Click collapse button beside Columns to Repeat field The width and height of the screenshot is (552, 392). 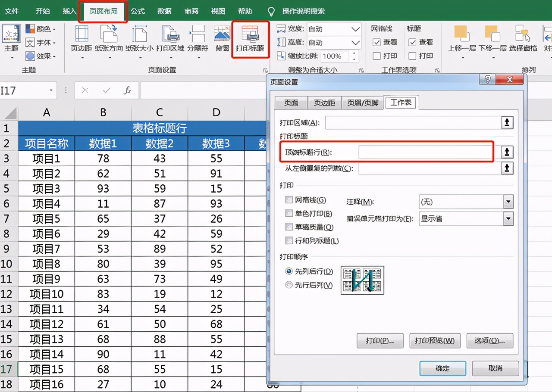pos(507,168)
